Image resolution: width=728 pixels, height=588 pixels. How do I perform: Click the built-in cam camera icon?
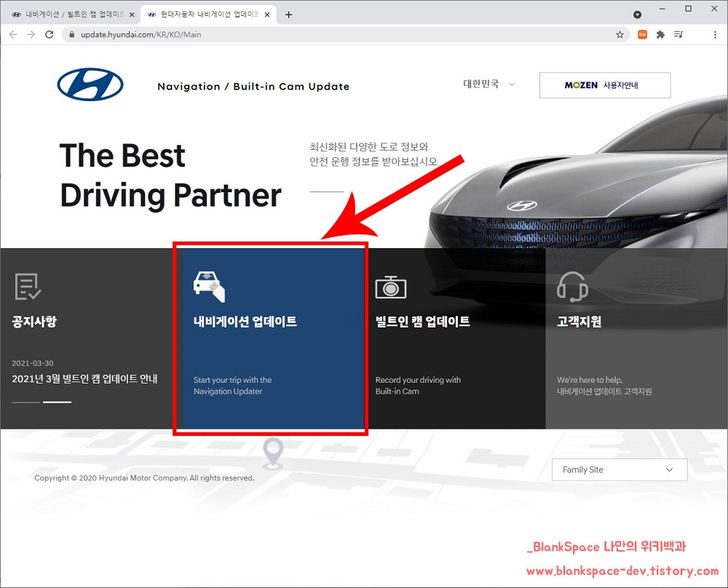pyautogui.click(x=390, y=287)
